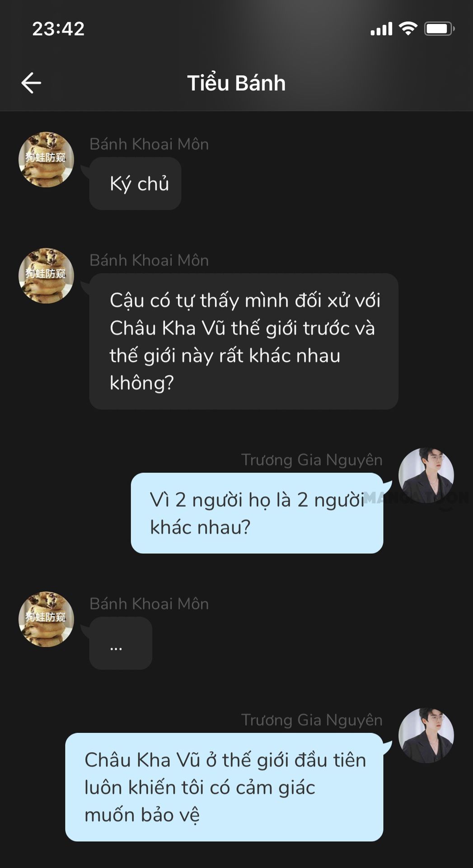
Task: Open Bánh Khoai Môn avatar beside "Ký chủ"
Action: click(46, 160)
